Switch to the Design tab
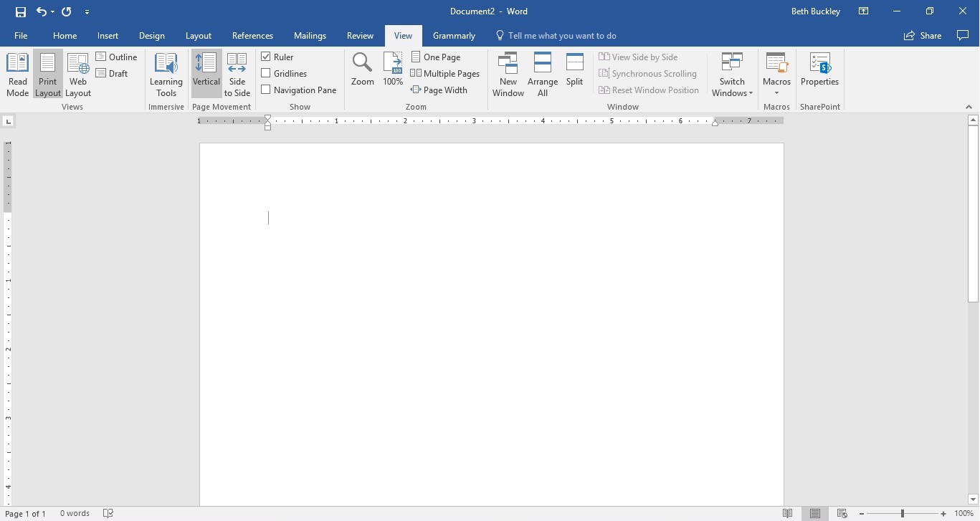This screenshot has height=521, width=980. (x=152, y=35)
